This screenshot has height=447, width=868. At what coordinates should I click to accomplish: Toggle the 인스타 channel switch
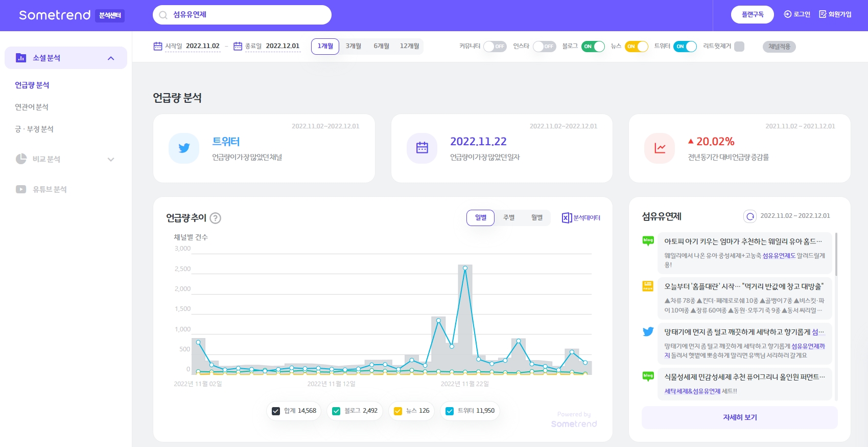[544, 47]
